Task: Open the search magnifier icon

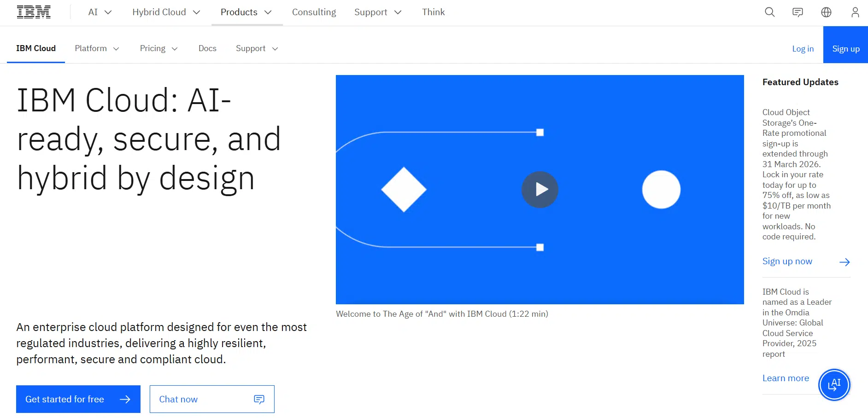Action: [x=769, y=12]
